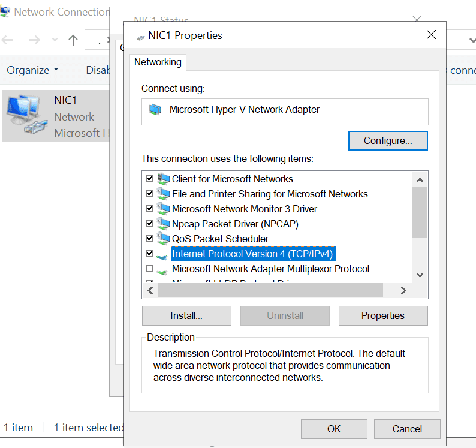Image resolution: width=476 pixels, height=448 pixels.
Task: Select the NIC1 adapter icon in Network Connections
Action: pos(26,115)
